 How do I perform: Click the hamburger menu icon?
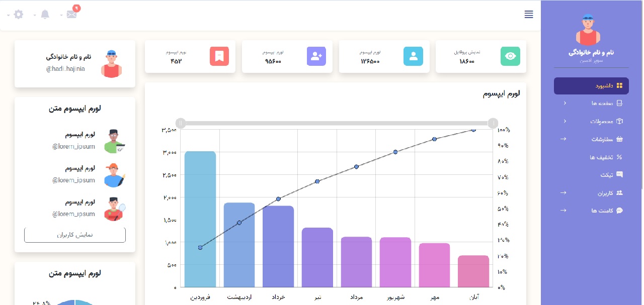coord(529,15)
